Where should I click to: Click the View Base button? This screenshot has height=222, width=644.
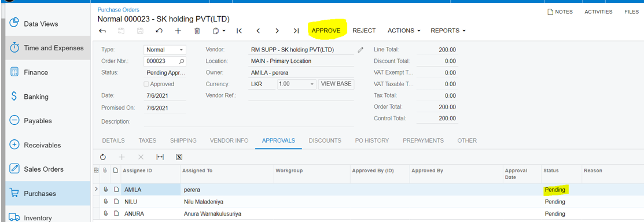336,84
